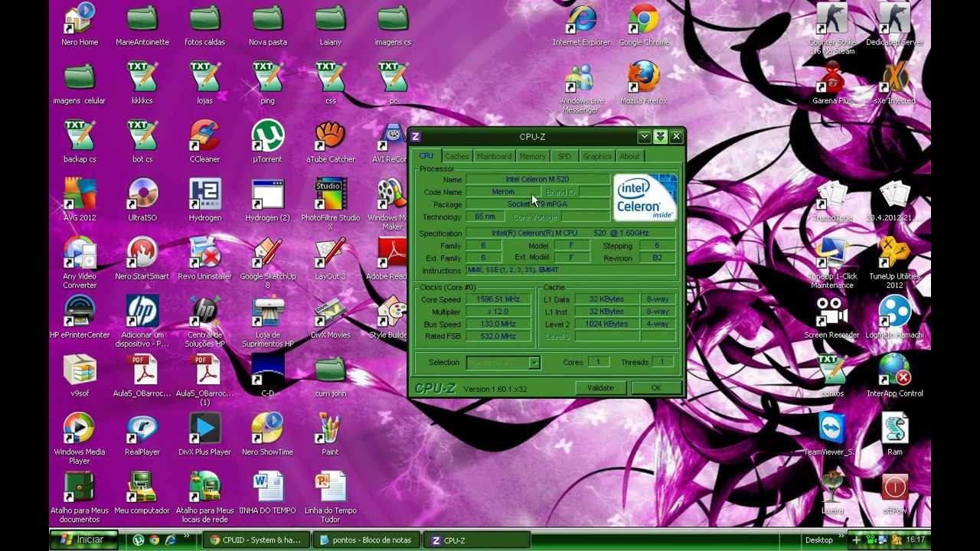The image size is (980, 551).
Task: Open the LINHA DO TEMPO Word document
Action: point(268,494)
